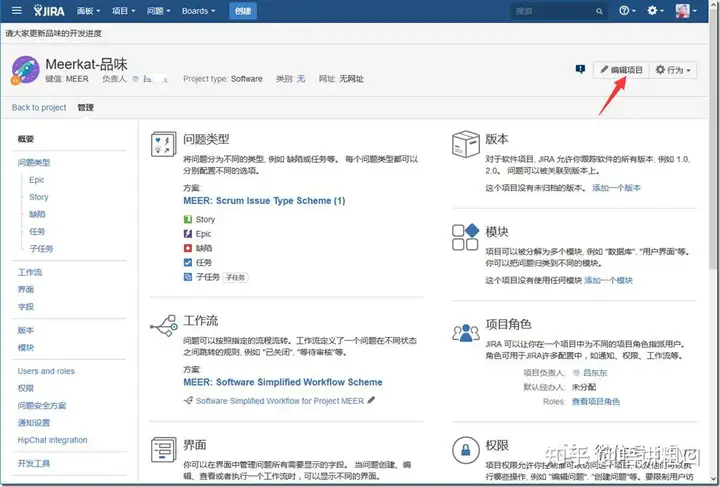Click the components squares icon
The height and width of the screenshot is (487, 720).
click(465, 237)
